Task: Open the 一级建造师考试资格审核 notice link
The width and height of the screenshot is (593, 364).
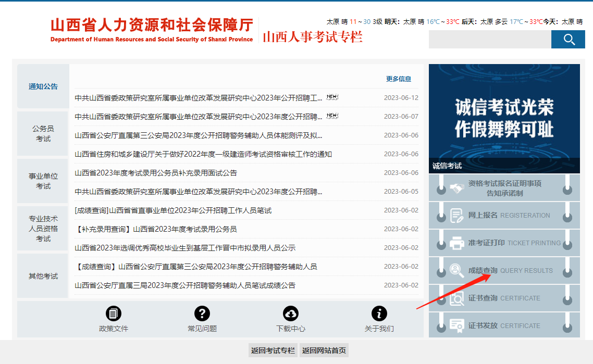Action: (x=207, y=154)
